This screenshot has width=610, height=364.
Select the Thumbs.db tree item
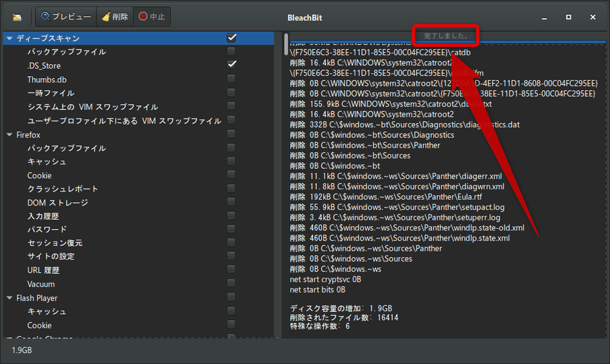47,80
